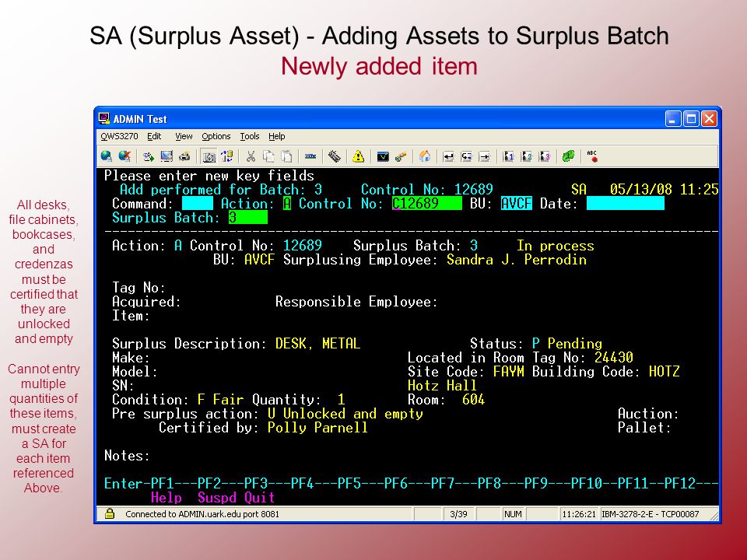Click the right-arrow tab key icon
Screen dimensions: 747x560
pyautogui.click(x=485, y=156)
